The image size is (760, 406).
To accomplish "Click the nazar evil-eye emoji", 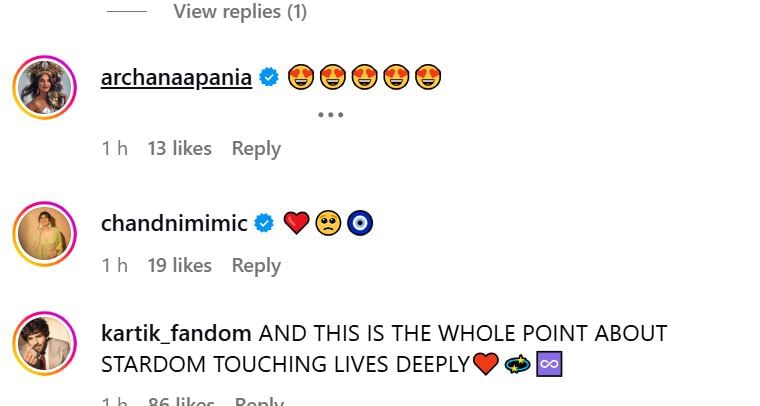I will coord(360,223).
